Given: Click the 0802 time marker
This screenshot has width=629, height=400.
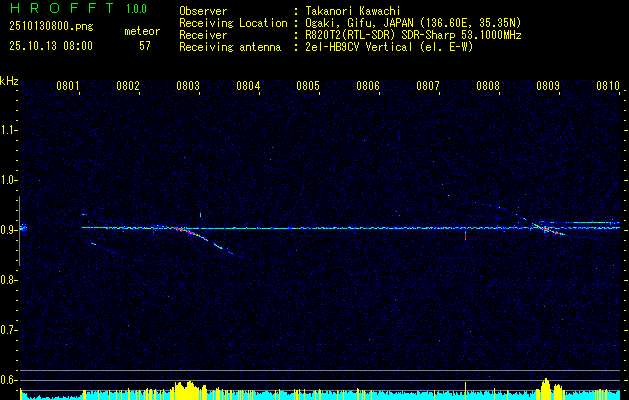Looking at the screenshot, I should point(128,86).
